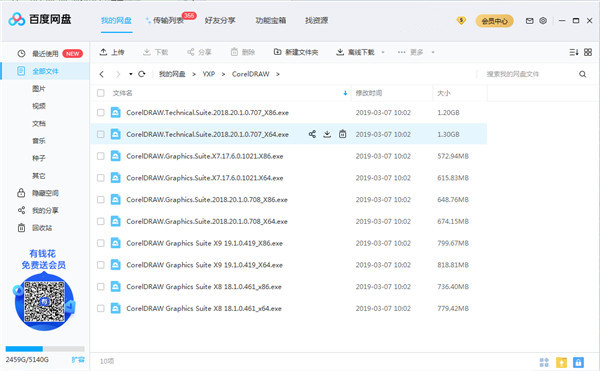This screenshot has width=600, height=371.
Task: Delete the highlighted Technical Suite X64 file
Action: click(342, 134)
